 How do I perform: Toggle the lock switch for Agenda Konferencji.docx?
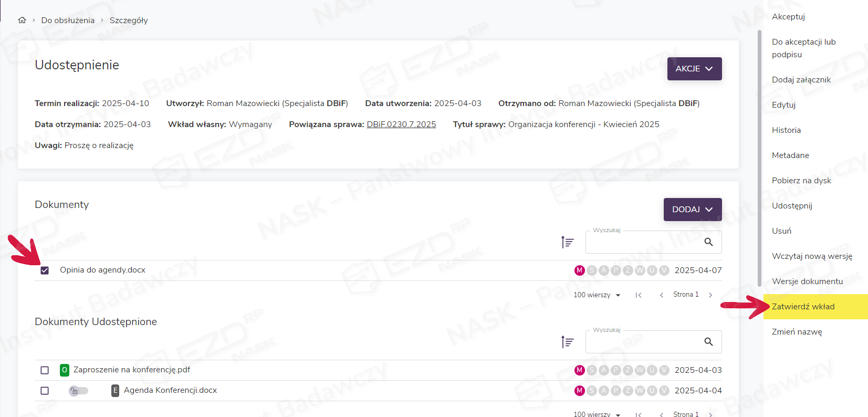pyautogui.click(x=78, y=391)
